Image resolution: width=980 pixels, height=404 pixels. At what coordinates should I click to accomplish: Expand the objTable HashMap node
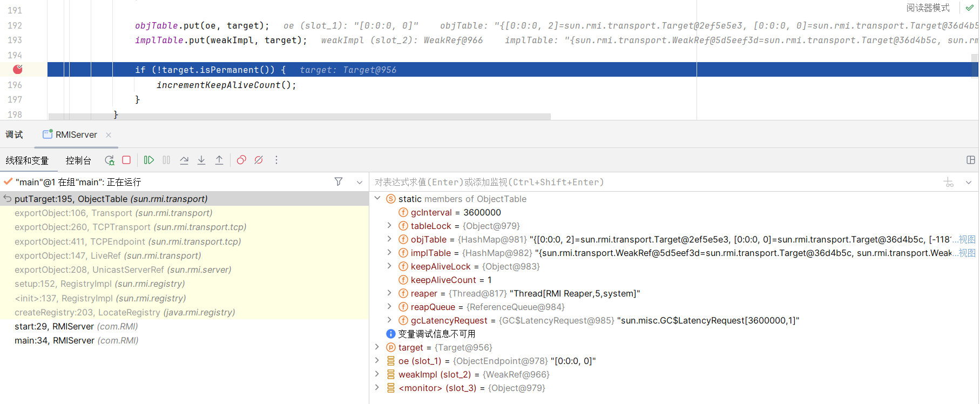click(389, 239)
